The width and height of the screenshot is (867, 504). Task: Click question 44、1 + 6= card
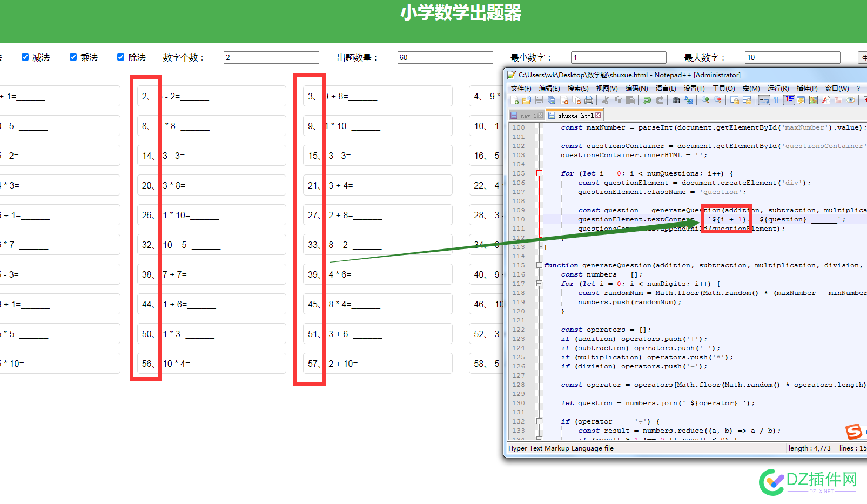tap(211, 304)
